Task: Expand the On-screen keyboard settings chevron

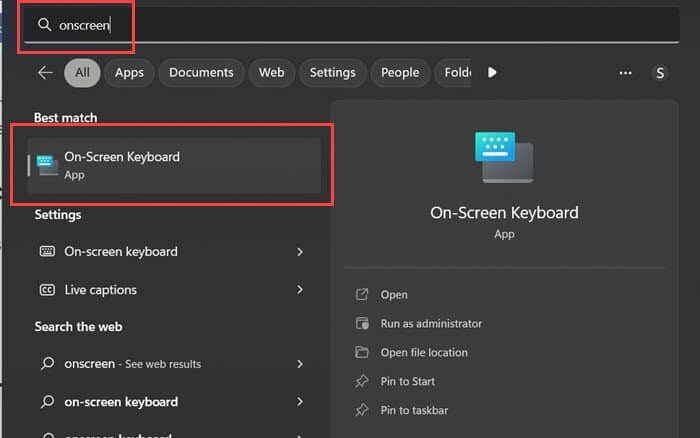Action: [x=300, y=252]
